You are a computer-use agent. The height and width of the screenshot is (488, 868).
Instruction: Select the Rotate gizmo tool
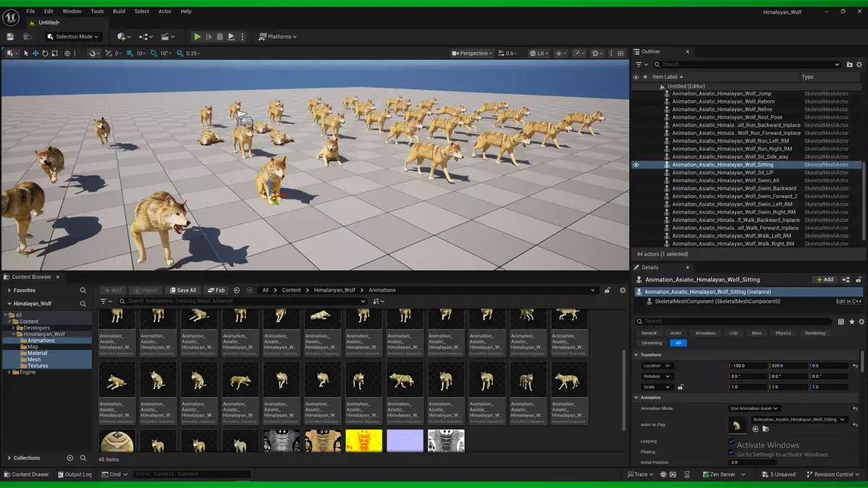pos(45,53)
